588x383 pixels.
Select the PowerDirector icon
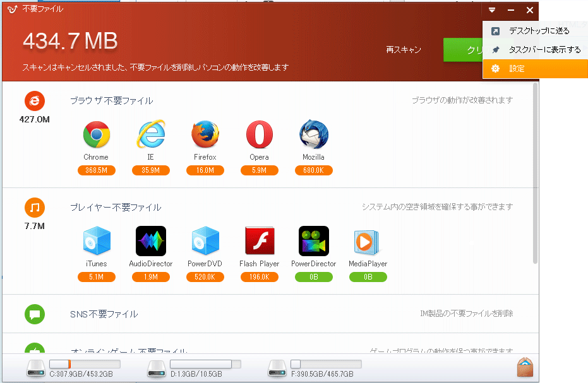(314, 241)
